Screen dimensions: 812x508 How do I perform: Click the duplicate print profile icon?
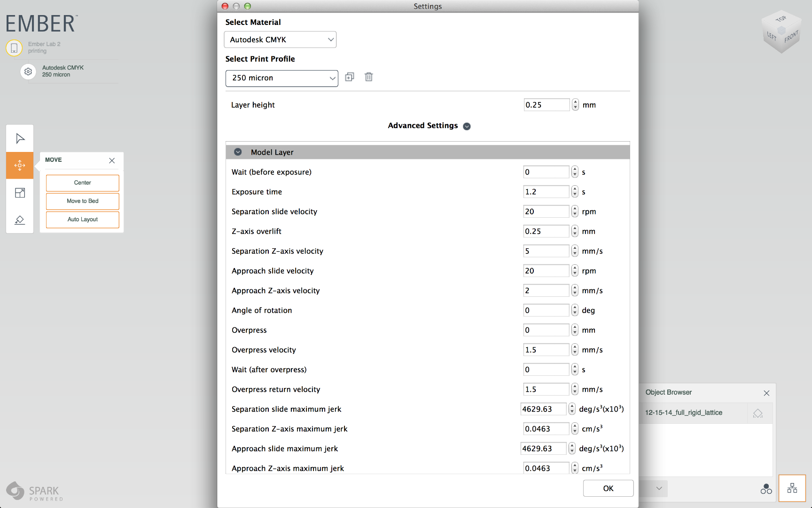[349, 77]
